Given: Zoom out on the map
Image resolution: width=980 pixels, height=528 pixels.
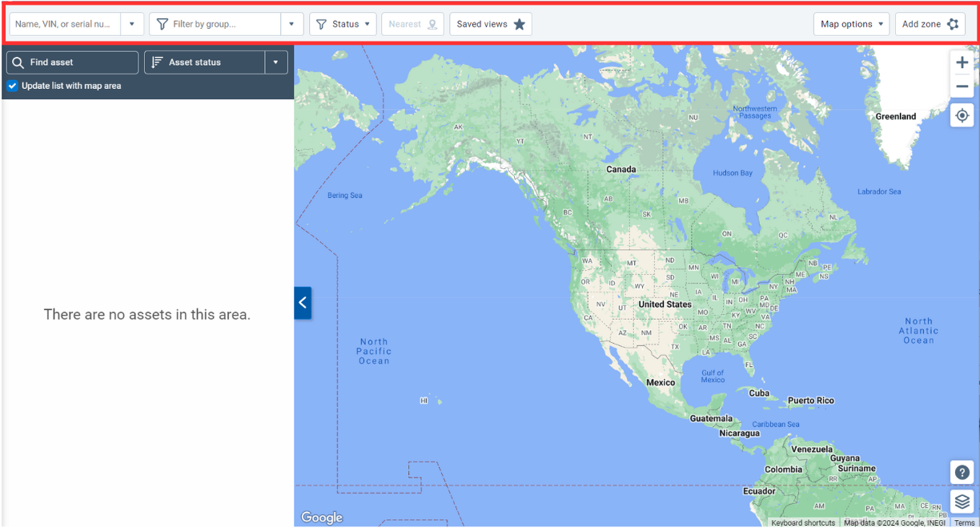Looking at the screenshot, I should tap(962, 86).
